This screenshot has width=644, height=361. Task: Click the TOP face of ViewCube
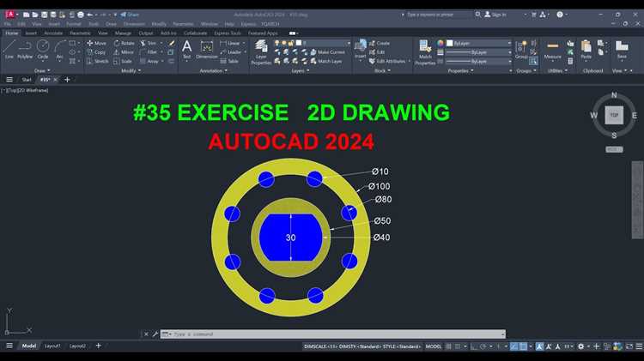point(614,115)
